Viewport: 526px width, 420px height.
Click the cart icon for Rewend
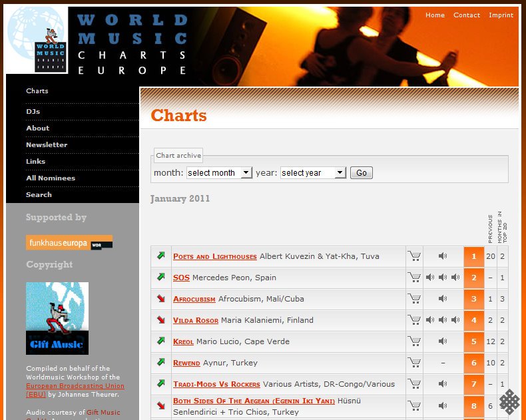[x=414, y=363]
